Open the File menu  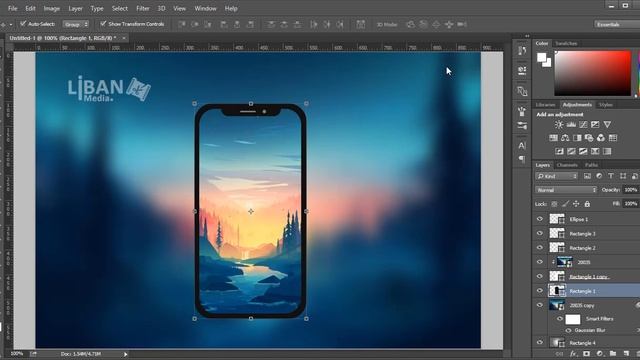point(13,8)
